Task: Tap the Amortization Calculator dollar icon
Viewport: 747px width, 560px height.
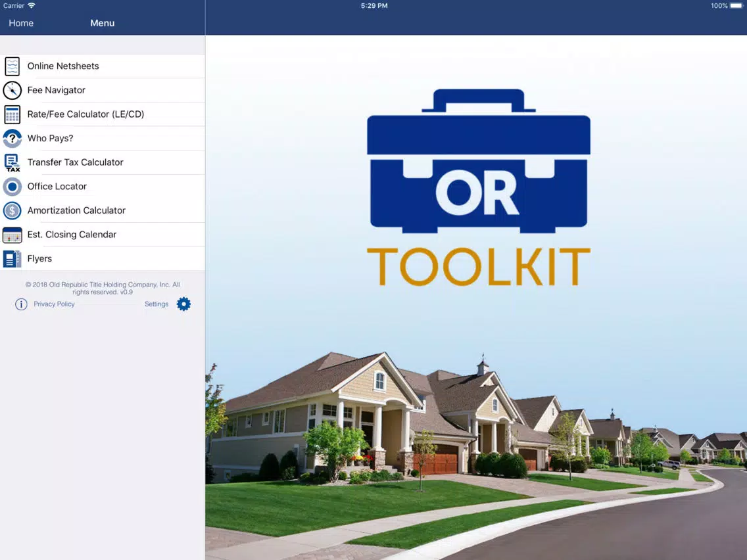Action: [x=12, y=210]
